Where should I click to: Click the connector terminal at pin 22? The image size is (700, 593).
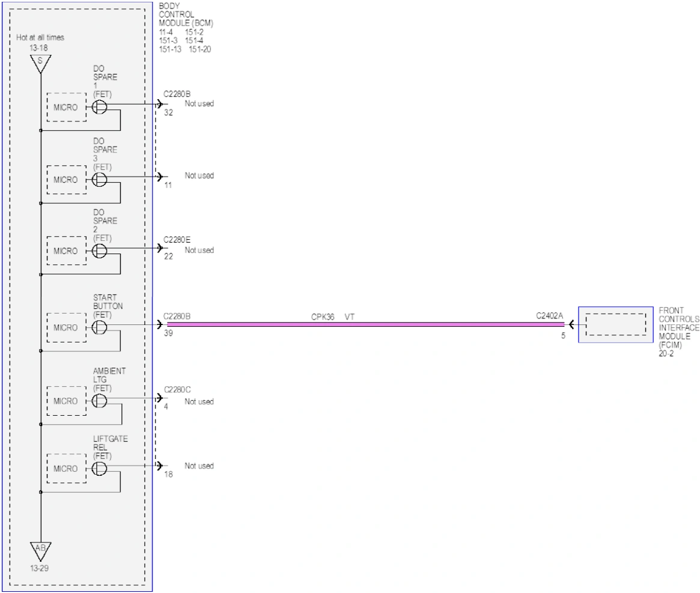tap(160, 248)
